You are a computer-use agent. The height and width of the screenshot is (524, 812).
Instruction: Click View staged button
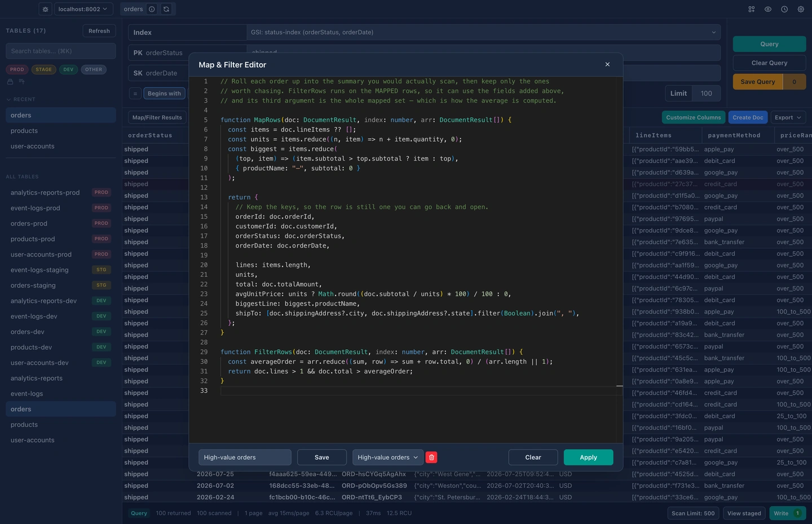744,513
